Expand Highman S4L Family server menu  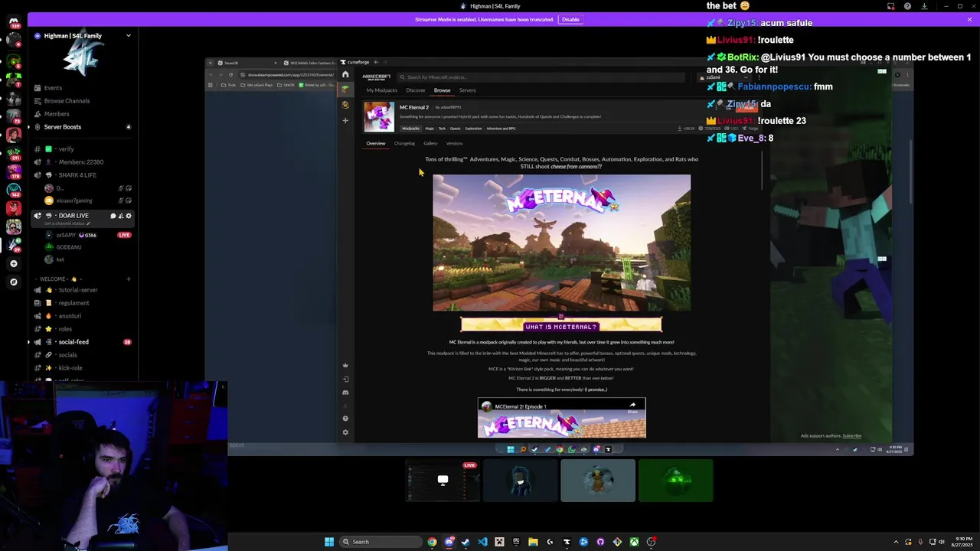click(x=128, y=36)
